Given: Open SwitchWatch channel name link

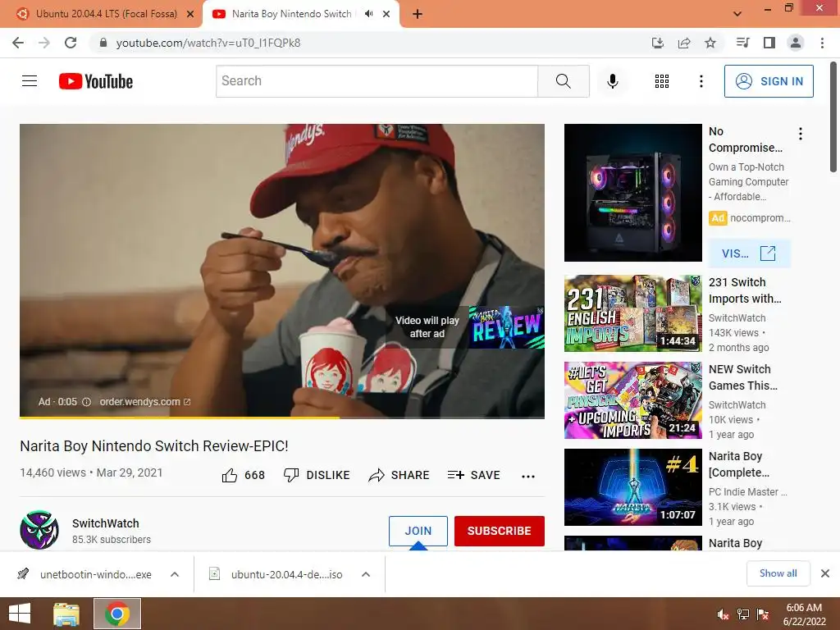Looking at the screenshot, I should [106, 523].
